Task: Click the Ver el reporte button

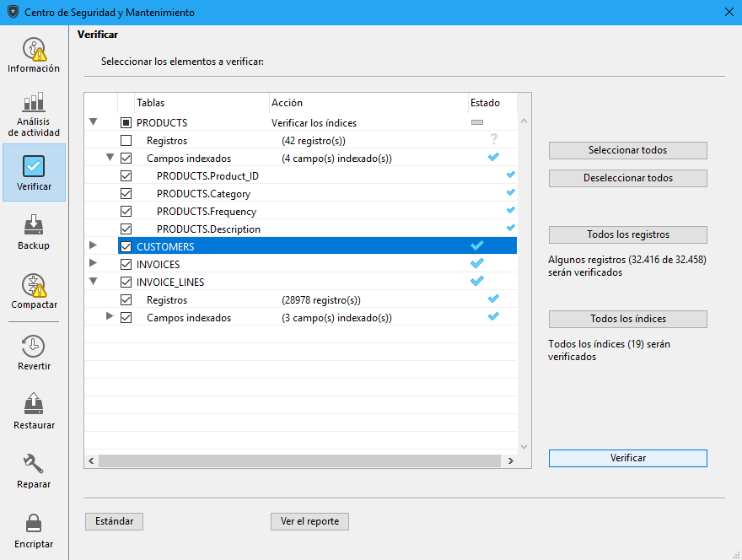Action: 309,521
